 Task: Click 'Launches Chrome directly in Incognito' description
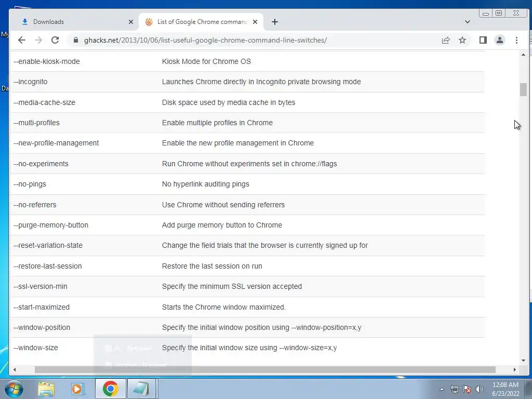pyautogui.click(x=261, y=82)
